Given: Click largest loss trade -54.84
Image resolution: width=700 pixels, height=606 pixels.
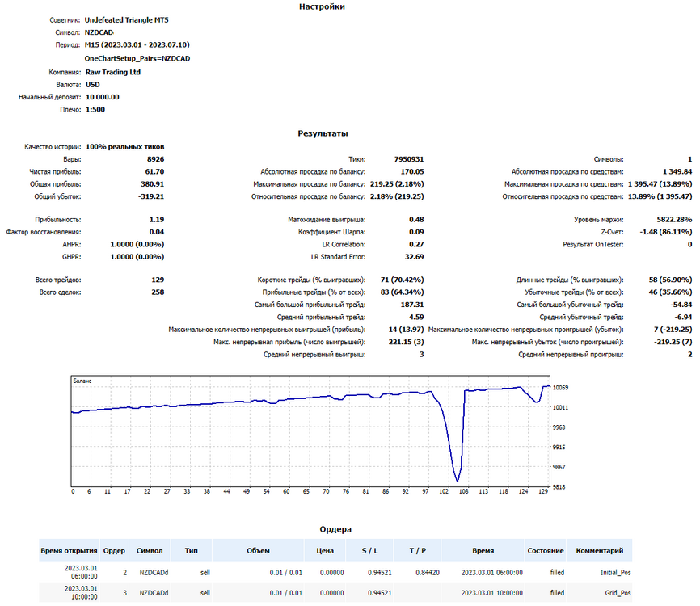Looking at the screenshot, I should 681,305.
